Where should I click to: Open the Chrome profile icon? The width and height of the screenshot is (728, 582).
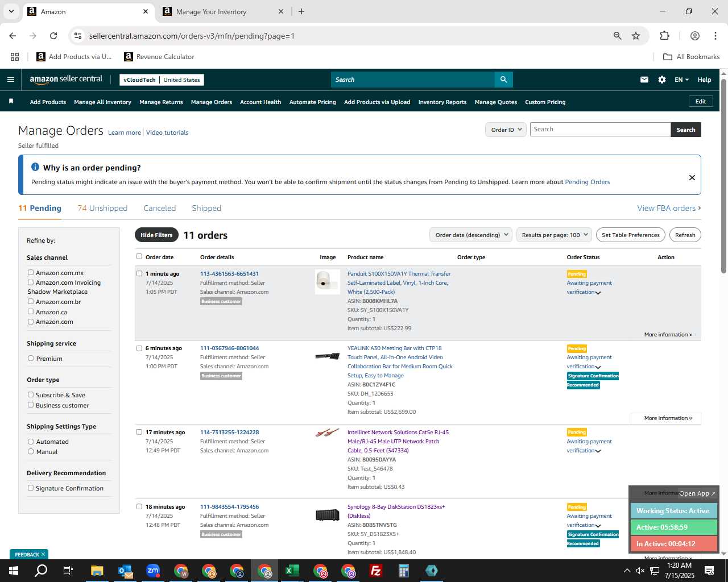[x=694, y=36]
